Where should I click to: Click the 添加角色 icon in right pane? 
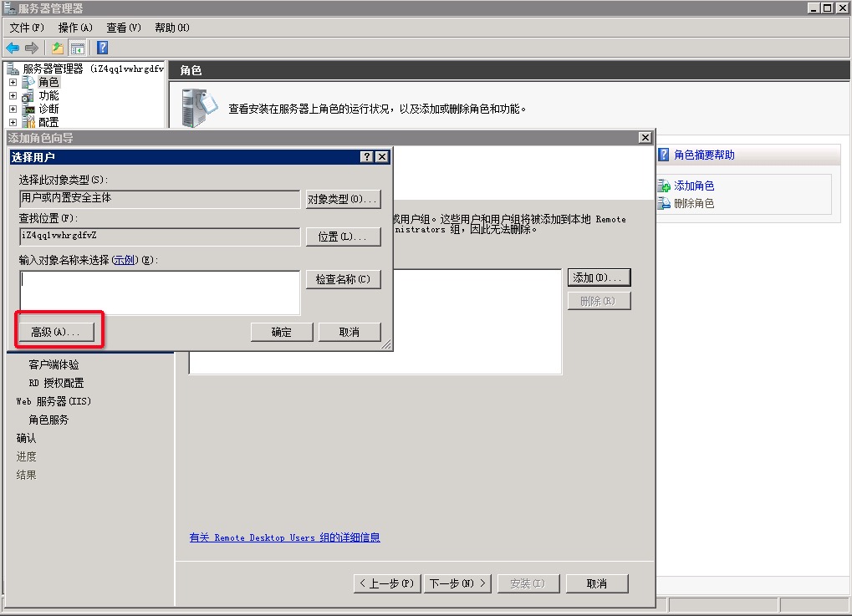(664, 186)
